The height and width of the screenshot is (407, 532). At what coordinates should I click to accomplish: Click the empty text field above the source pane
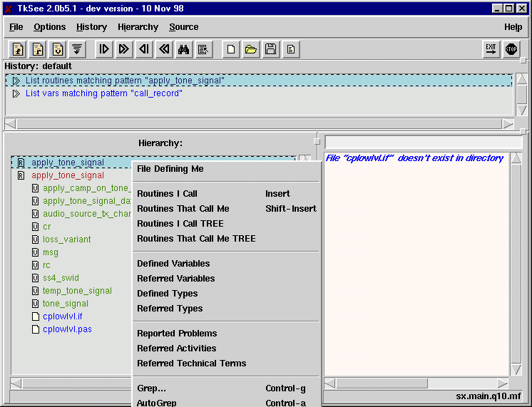pos(423,142)
